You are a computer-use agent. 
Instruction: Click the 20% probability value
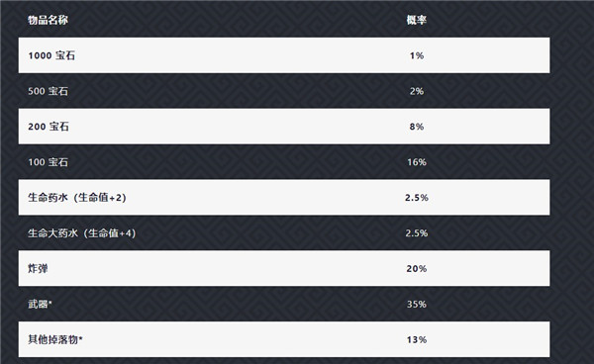click(x=417, y=269)
